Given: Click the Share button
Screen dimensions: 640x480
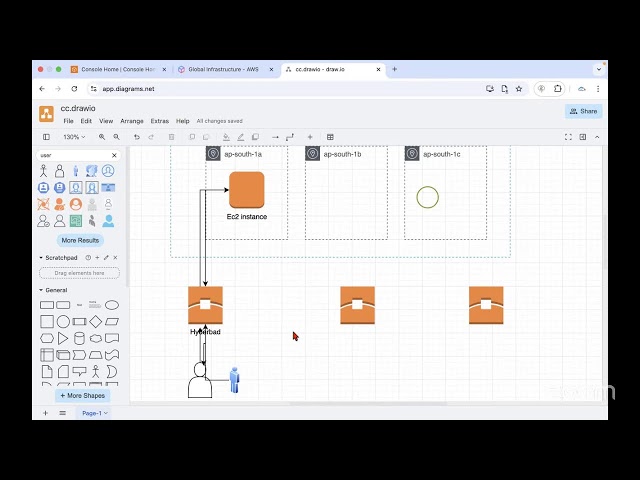Looking at the screenshot, I should click(583, 111).
